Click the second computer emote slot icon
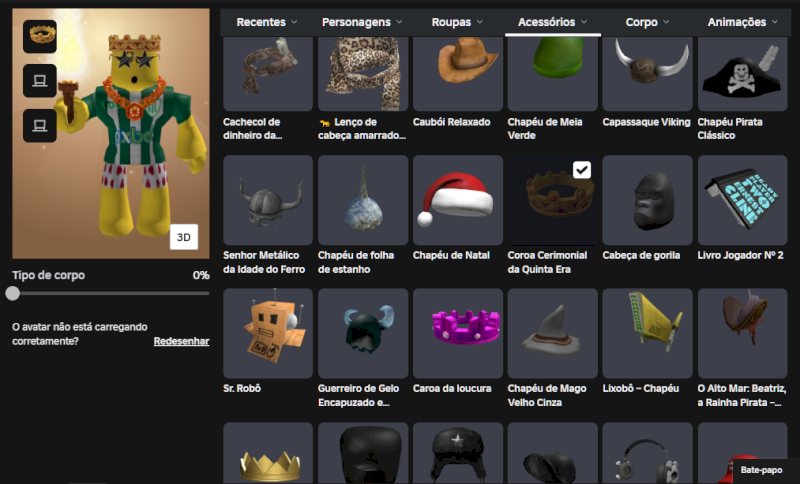 tap(40, 125)
